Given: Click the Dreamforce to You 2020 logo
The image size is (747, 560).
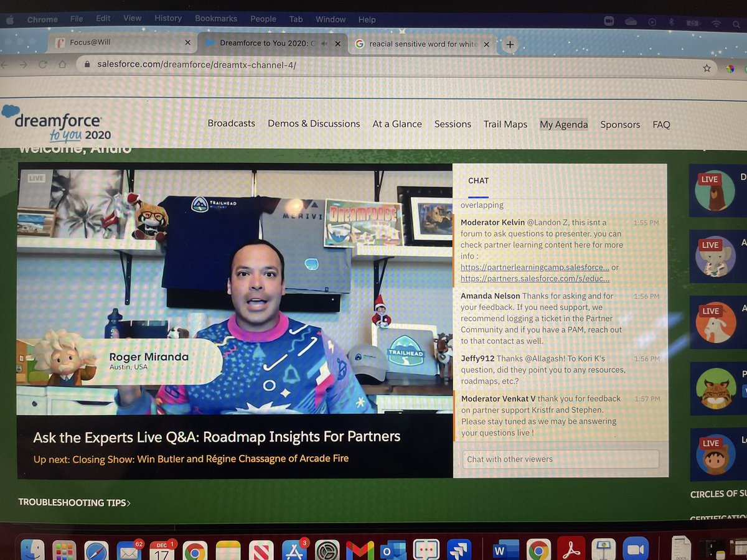Looking at the screenshot, I should pos(56,124).
